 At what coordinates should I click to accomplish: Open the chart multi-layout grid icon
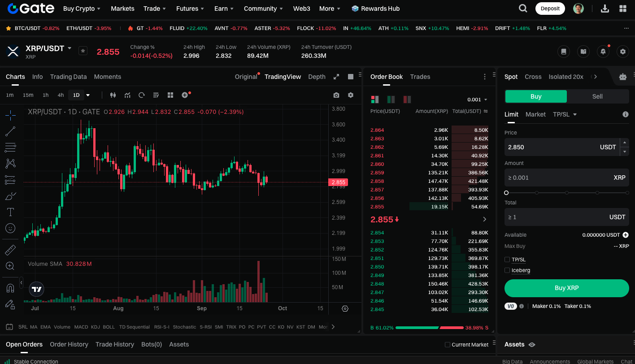pos(170,95)
